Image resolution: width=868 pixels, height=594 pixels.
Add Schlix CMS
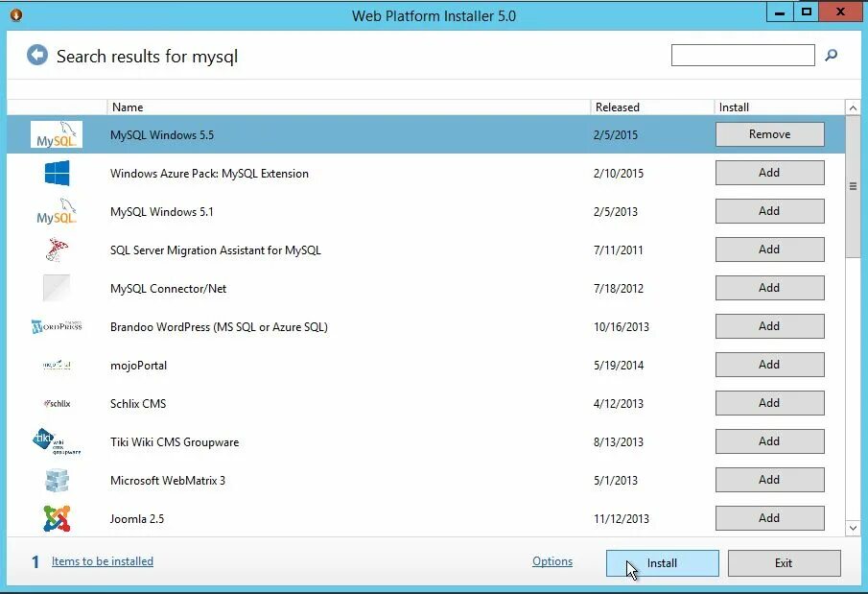(x=769, y=403)
